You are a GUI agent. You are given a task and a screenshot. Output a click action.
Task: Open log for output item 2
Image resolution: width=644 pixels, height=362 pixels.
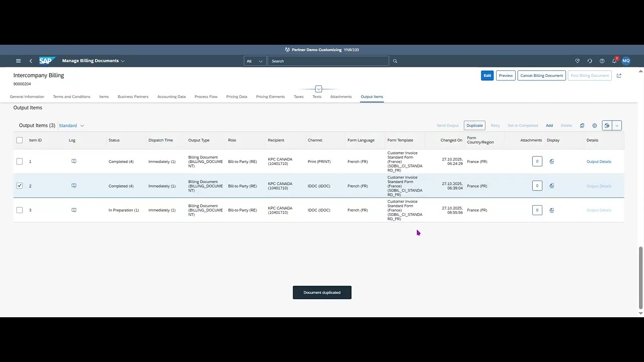tap(74, 186)
